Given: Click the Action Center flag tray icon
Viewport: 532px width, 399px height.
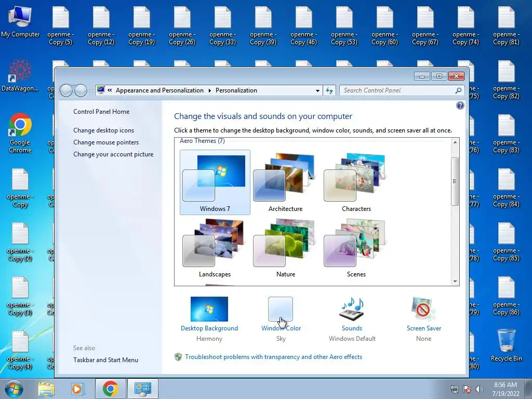Looking at the screenshot, I should (x=467, y=389).
